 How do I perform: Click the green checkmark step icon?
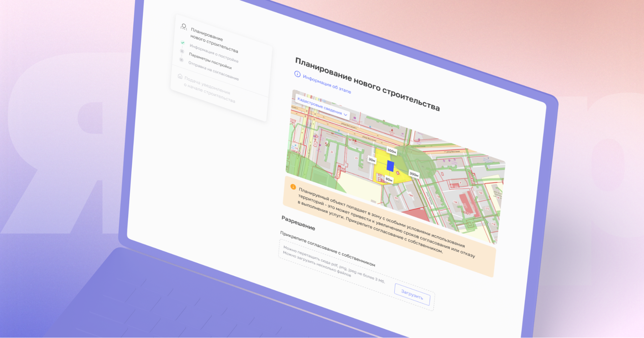coord(183,42)
